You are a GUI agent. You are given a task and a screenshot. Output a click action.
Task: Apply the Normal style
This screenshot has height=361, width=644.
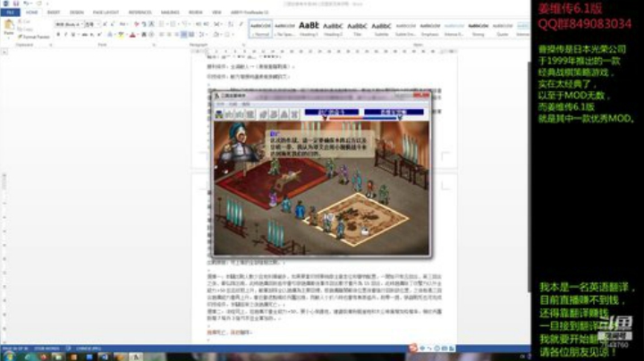coord(260,29)
